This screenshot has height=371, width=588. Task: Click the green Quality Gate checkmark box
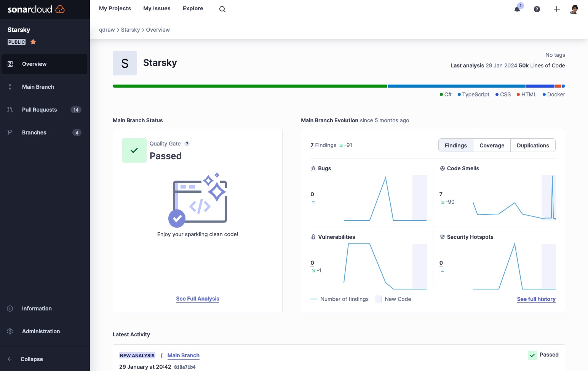pyautogui.click(x=134, y=150)
